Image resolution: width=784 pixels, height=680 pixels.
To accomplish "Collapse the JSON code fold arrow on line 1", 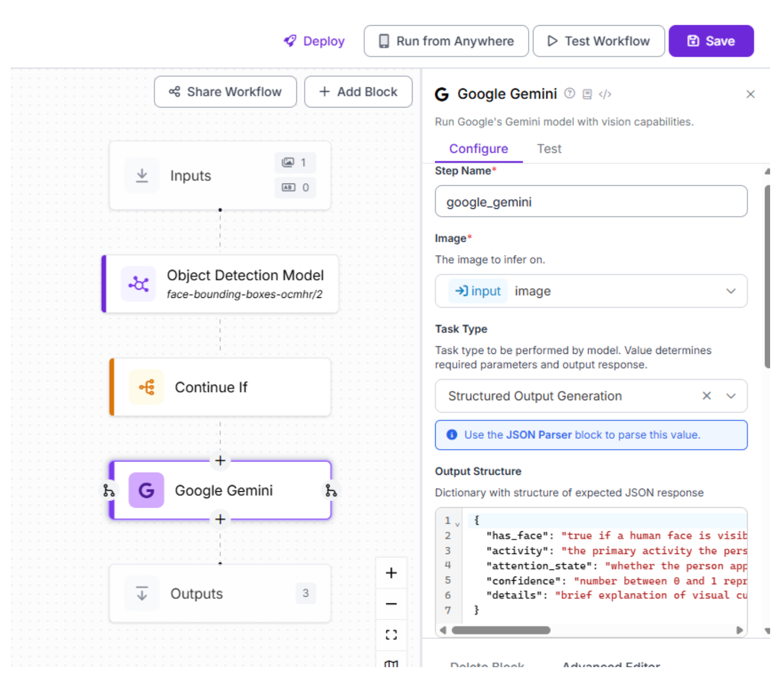I will (457, 524).
